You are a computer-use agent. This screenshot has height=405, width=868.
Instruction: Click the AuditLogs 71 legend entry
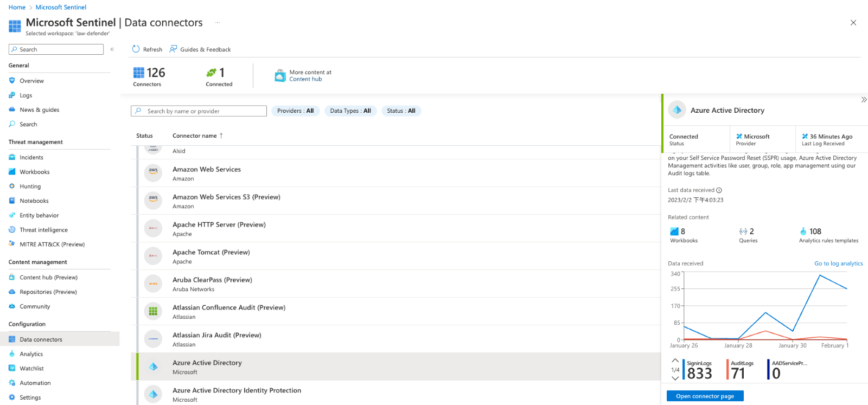pos(740,370)
